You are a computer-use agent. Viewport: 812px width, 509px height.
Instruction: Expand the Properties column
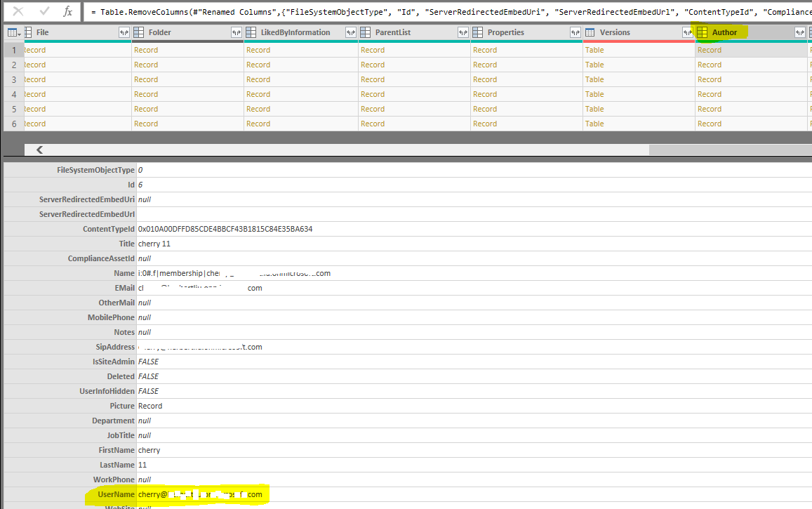click(575, 32)
